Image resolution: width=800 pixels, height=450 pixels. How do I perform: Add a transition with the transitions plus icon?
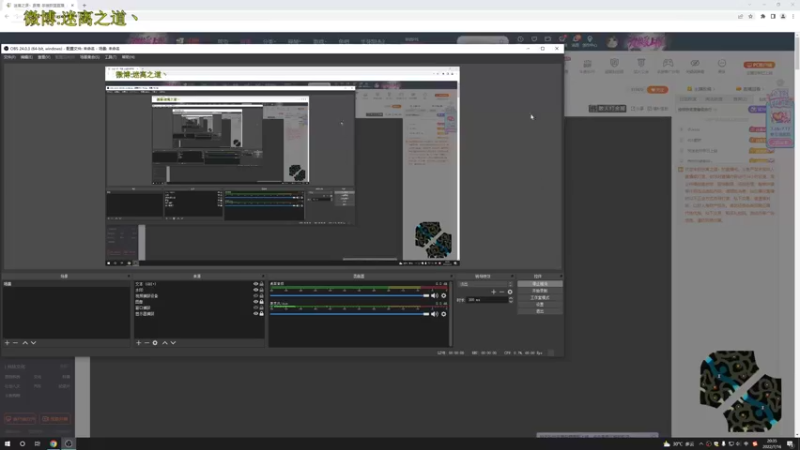point(493,292)
